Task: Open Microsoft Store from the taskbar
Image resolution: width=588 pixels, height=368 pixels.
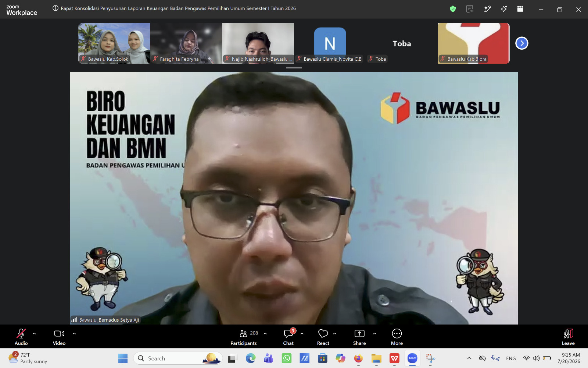Action: point(323,358)
